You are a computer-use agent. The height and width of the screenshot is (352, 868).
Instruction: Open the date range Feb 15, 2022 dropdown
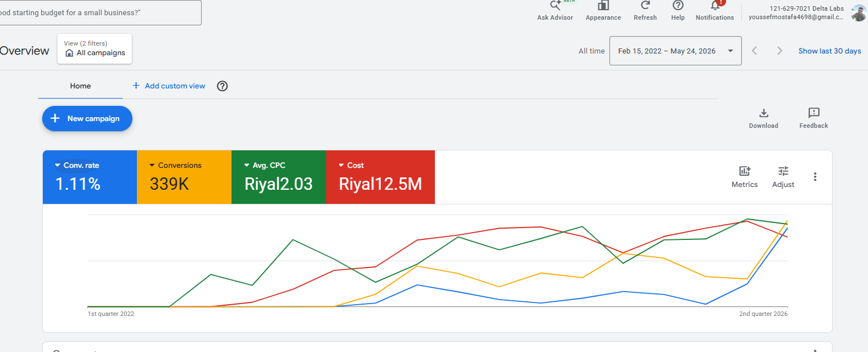(x=675, y=51)
